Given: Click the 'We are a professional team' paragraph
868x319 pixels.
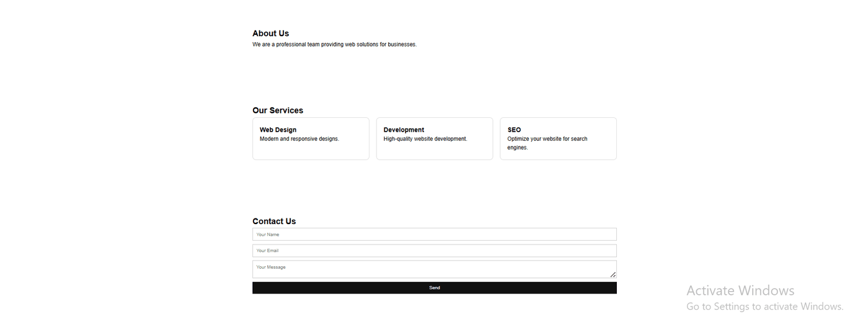Looking at the screenshot, I should [334, 45].
